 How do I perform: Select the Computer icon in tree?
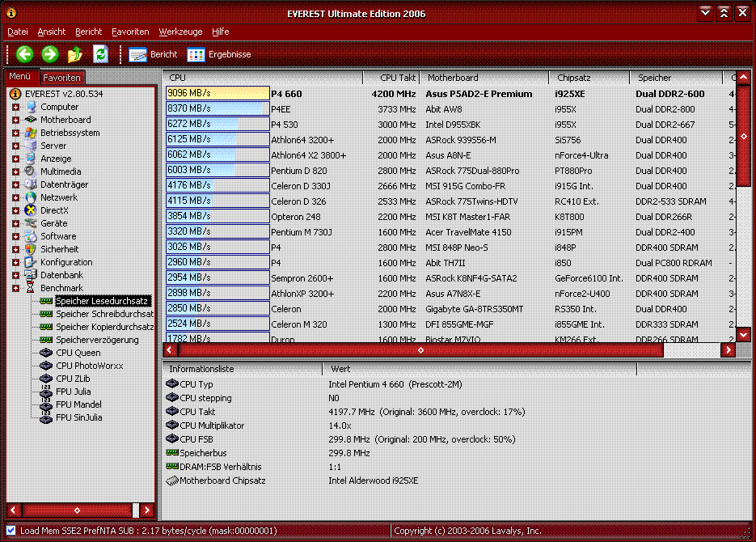click(31, 107)
